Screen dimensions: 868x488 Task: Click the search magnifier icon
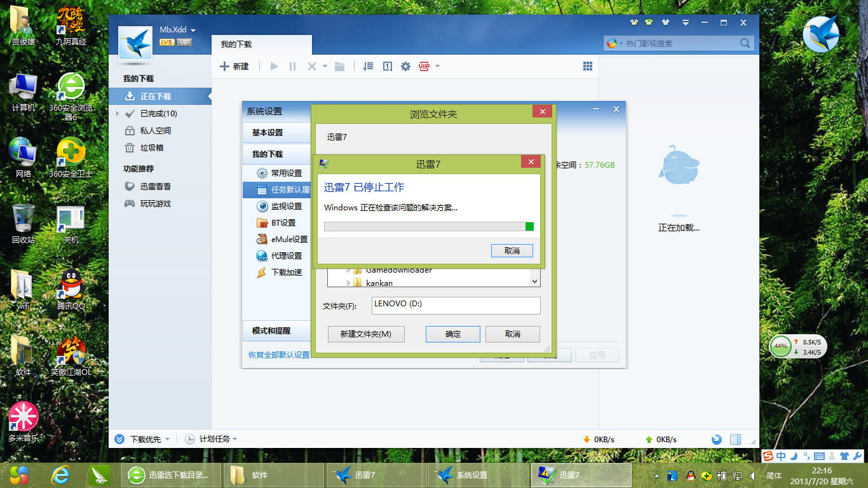[x=745, y=43]
